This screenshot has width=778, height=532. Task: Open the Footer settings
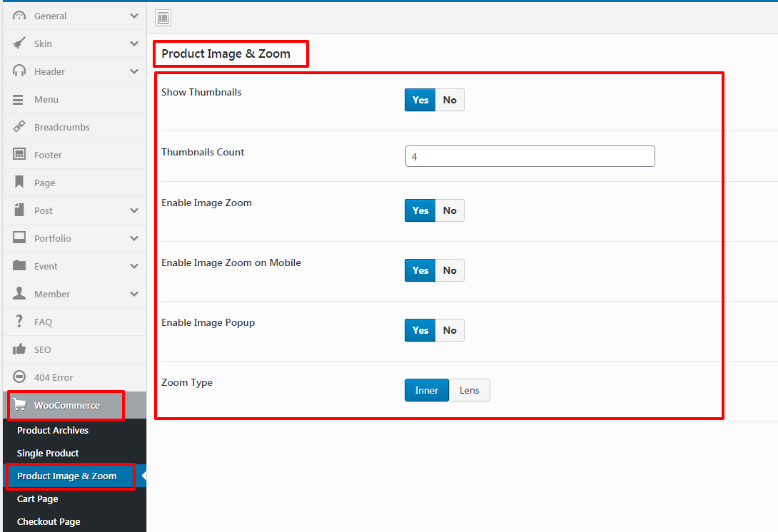point(74,155)
